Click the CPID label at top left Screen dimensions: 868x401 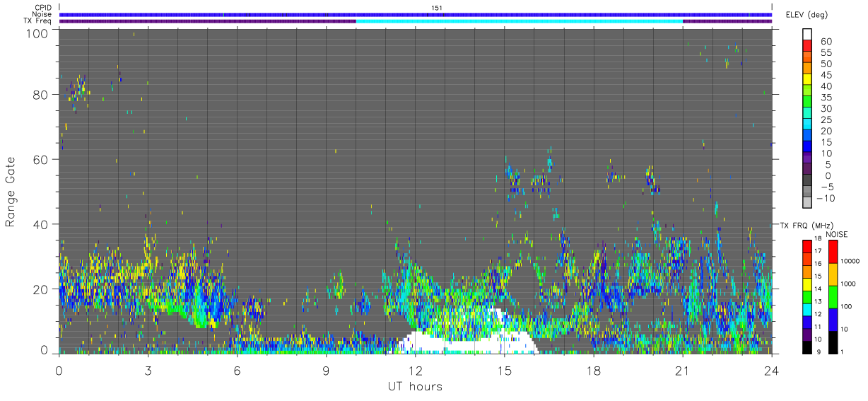click(x=42, y=8)
